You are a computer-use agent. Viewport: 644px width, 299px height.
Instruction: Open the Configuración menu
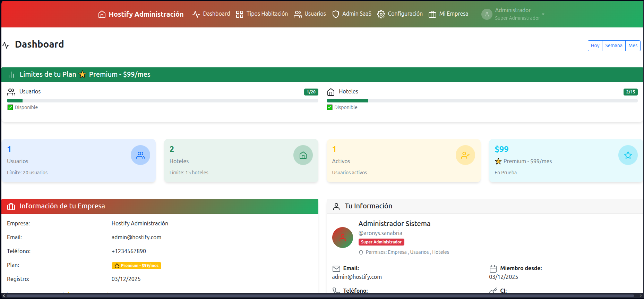pos(400,14)
